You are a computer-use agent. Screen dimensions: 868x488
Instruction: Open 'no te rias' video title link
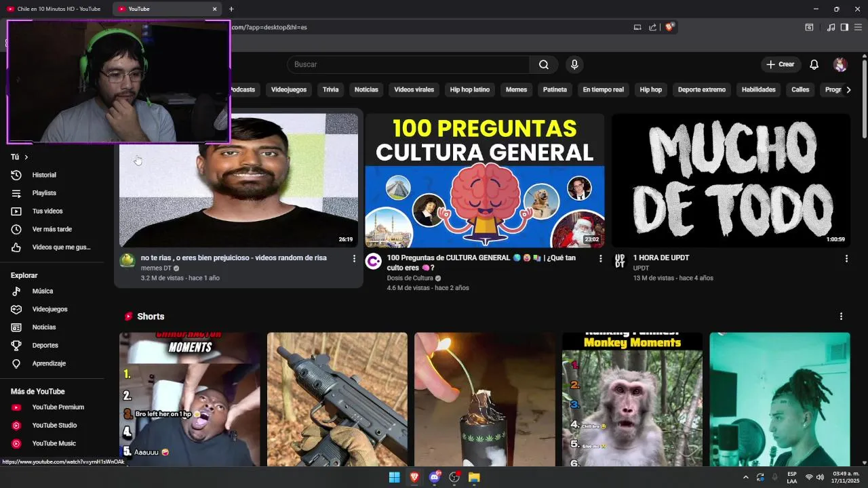click(x=234, y=258)
